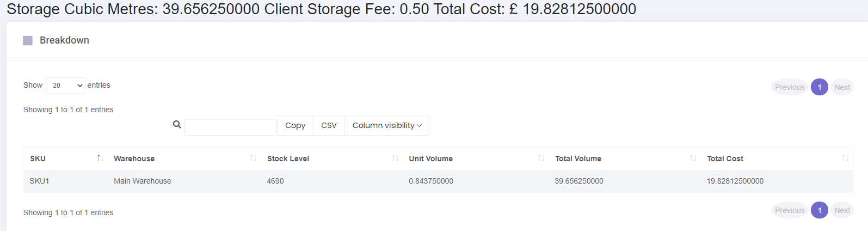This screenshot has height=231, width=868.
Task: Click the search magnifier icon
Action: coord(177,124)
